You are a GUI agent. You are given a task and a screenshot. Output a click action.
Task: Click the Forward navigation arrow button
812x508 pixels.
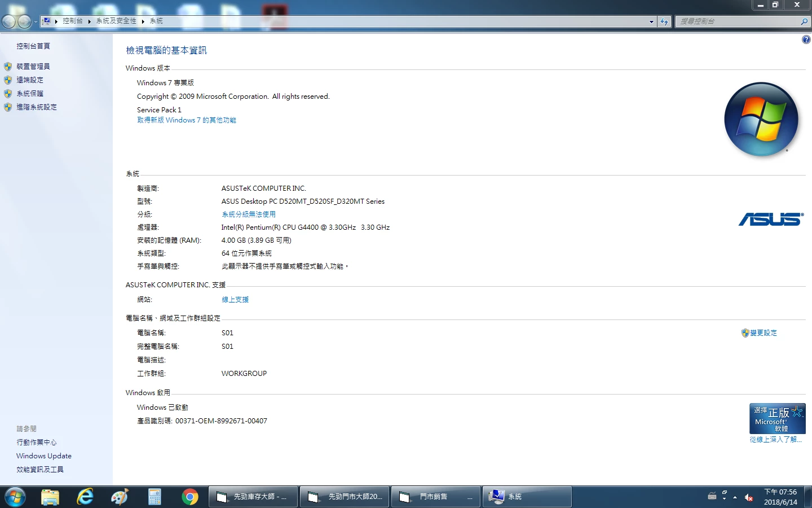pyautogui.click(x=24, y=21)
